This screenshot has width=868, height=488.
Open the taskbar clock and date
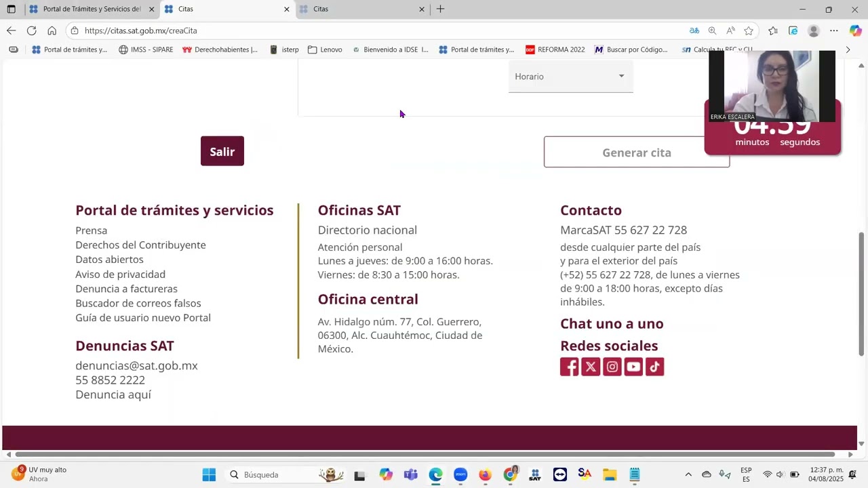[825, 474]
